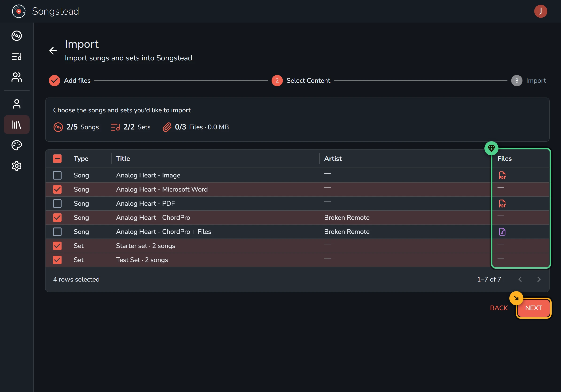Click the Songstead title text
This screenshot has width=561, height=392.
(x=55, y=11)
